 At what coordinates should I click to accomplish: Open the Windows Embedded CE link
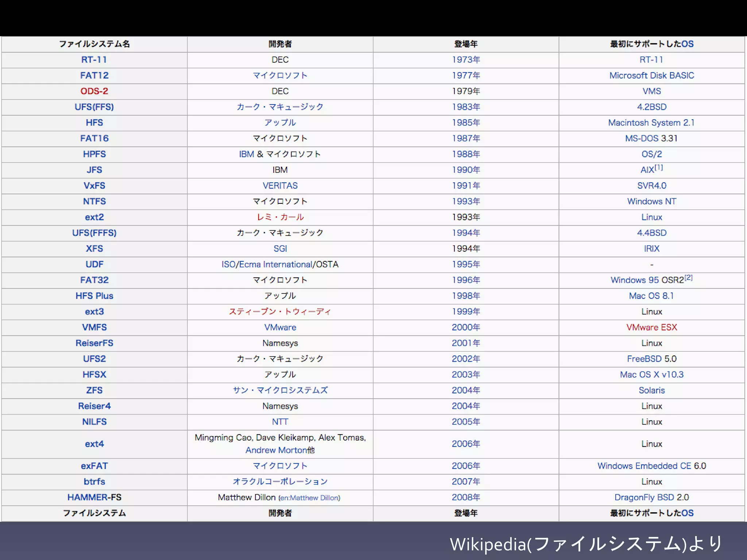644,466
